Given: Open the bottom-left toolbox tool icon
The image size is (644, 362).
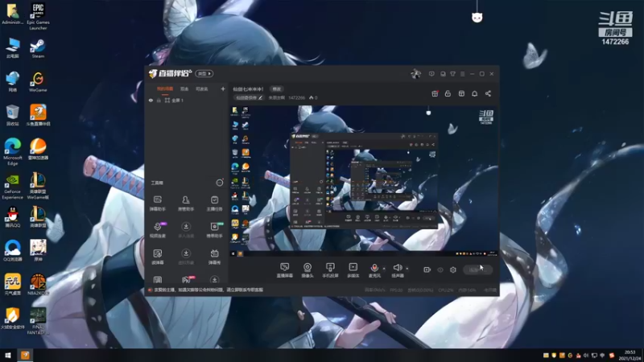Looking at the screenshot, I should (158, 279).
